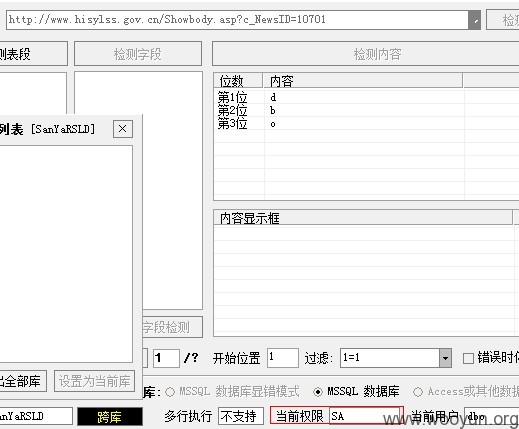The height and width of the screenshot is (429, 519).
Task: Click the content cell with letter d
Action: (273, 97)
